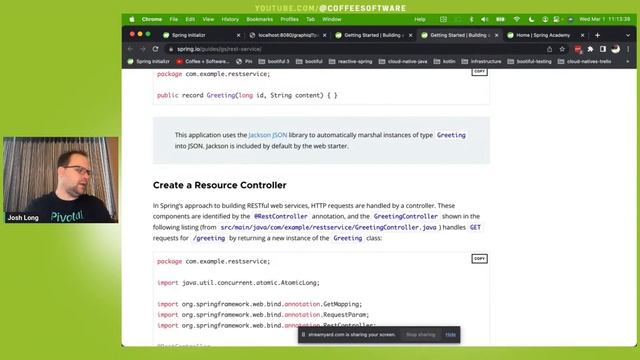Open the File menu
640x360 pixels.
[x=173, y=19]
